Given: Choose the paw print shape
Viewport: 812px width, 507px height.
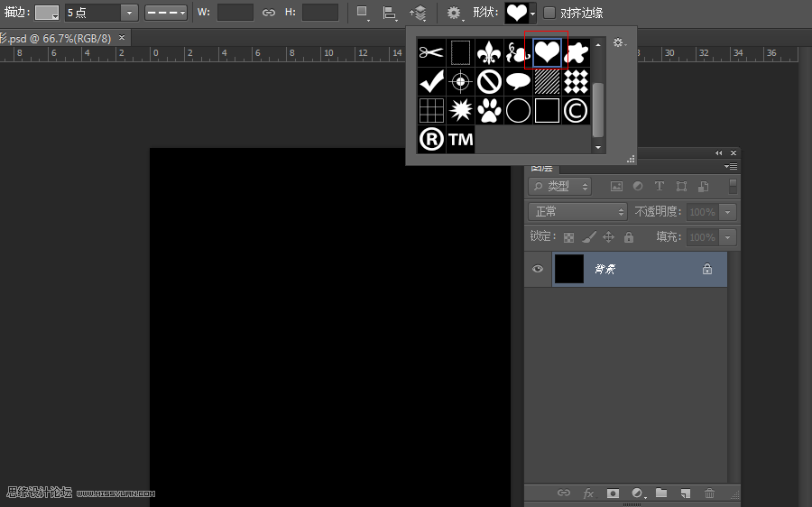Looking at the screenshot, I should click(489, 110).
